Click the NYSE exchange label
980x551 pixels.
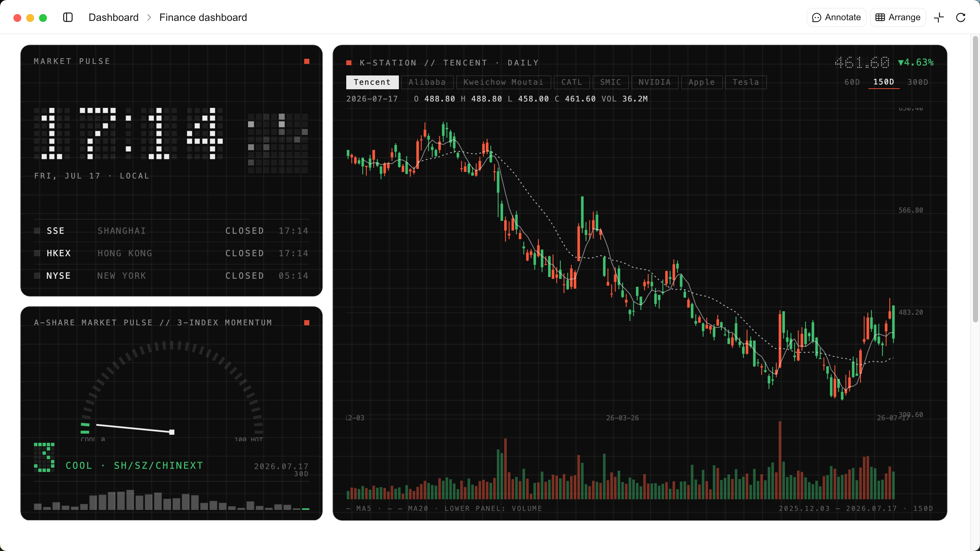tap(59, 276)
